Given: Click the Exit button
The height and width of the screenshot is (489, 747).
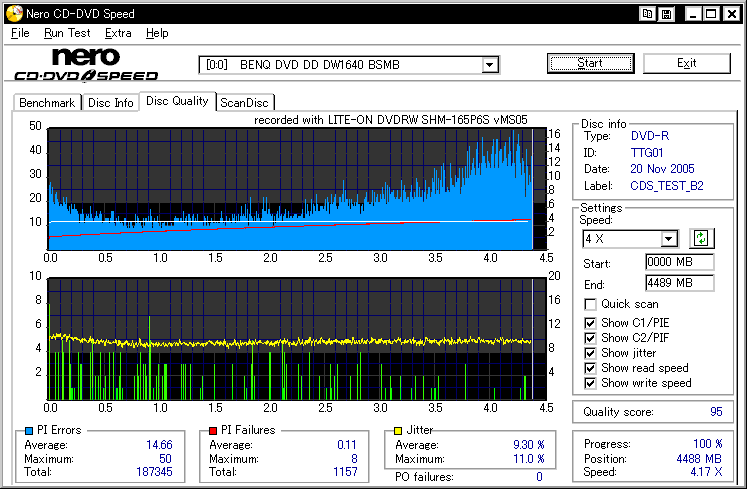Looking at the screenshot, I should tap(686, 63).
